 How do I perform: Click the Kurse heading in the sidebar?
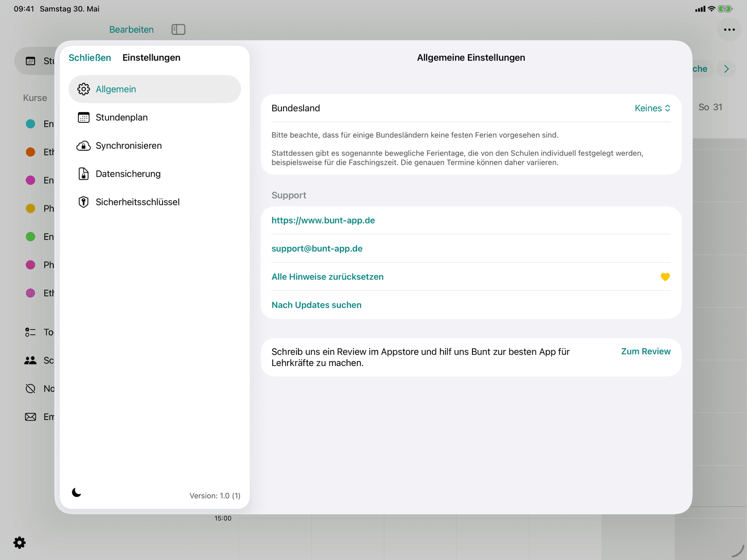(35, 98)
